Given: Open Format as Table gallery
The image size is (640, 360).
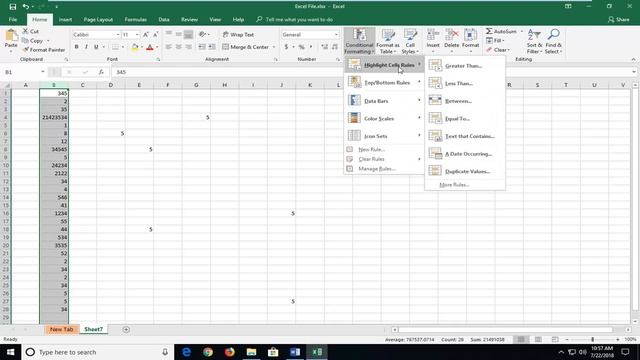Looking at the screenshot, I should [388, 41].
